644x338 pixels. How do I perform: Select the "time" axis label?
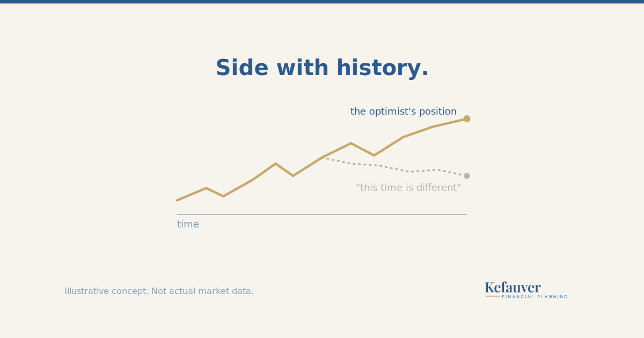[x=188, y=224]
